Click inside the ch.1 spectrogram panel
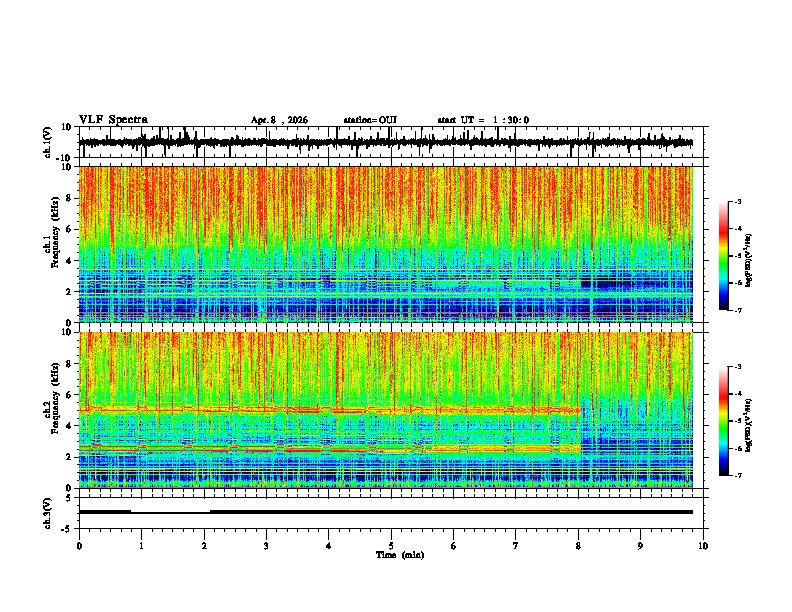792x612 pixels. (386, 244)
